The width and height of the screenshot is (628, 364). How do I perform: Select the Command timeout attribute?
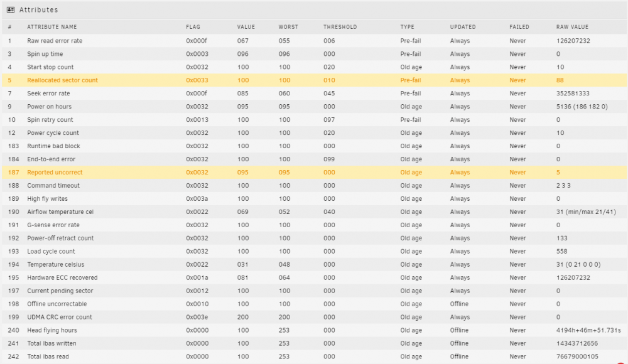click(x=53, y=185)
